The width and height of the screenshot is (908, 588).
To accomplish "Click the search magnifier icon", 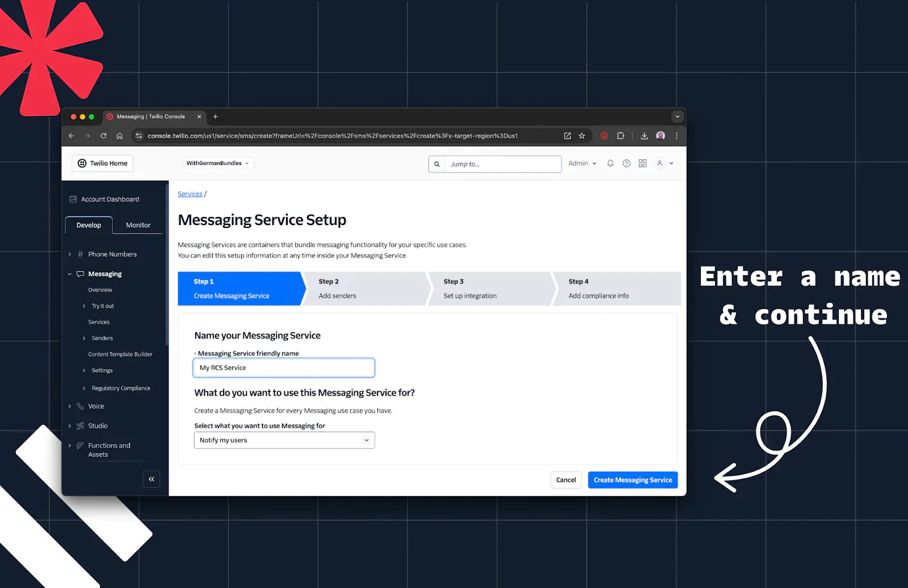I will point(437,164).
